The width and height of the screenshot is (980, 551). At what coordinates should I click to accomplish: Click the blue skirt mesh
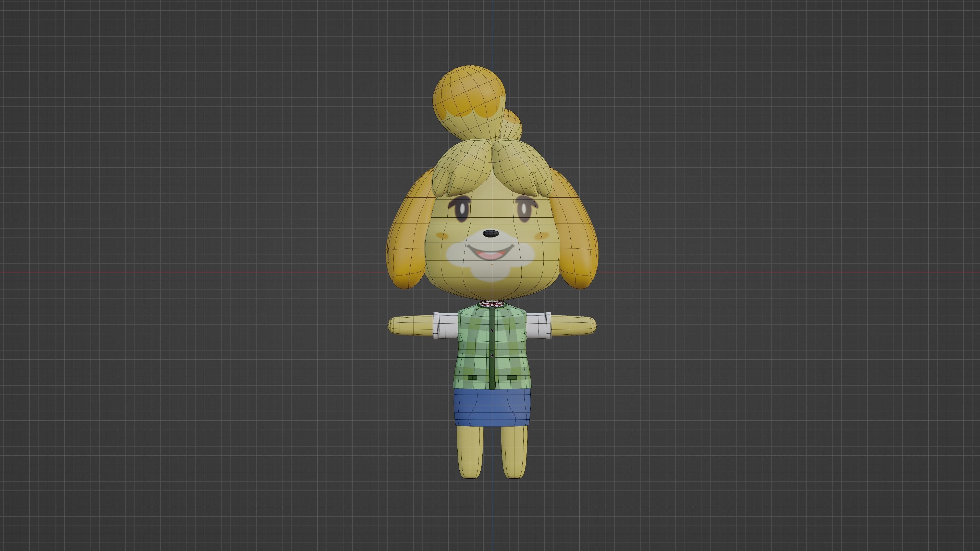(x=492, y=407)
